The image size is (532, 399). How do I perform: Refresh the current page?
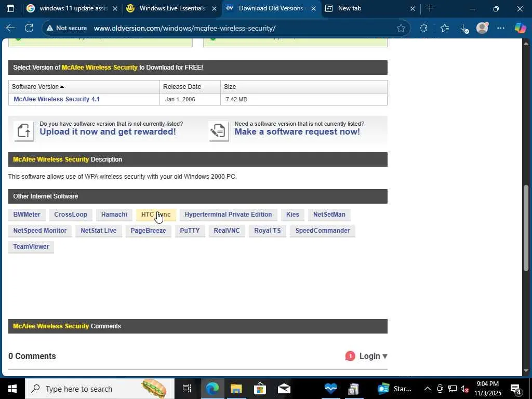click(x=29, y=28)
